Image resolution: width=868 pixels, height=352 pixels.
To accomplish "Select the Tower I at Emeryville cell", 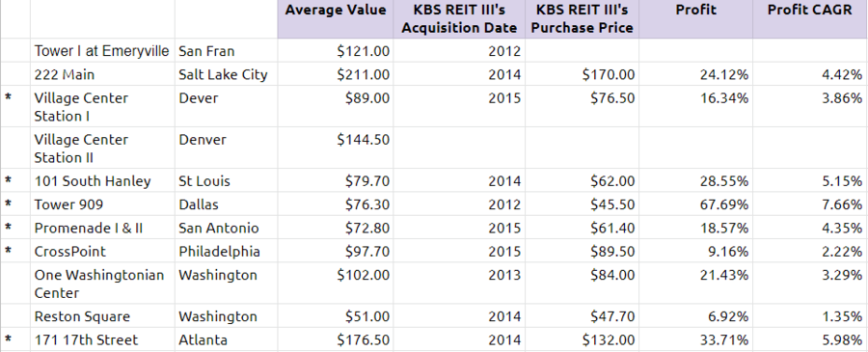I will [x=102, y=51].
